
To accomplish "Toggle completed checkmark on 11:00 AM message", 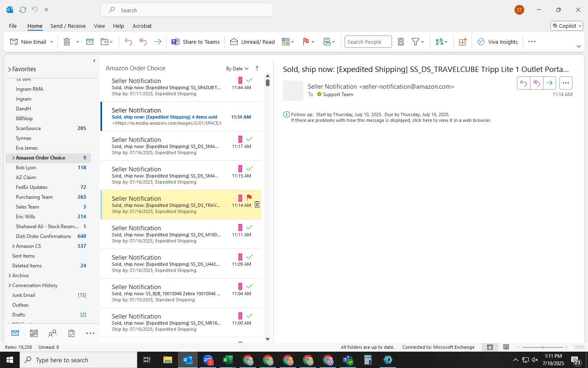I will (x=249, y=316).
